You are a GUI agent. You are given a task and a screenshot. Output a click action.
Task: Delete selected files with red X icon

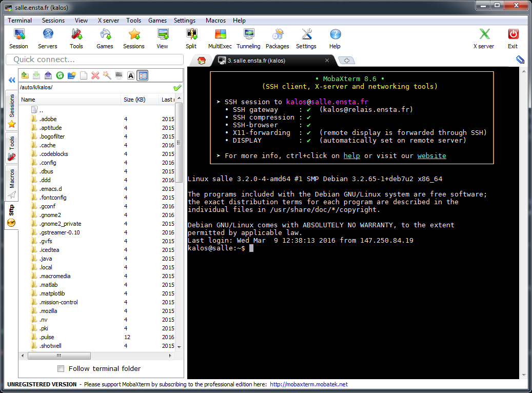click(x=95, y=75)
